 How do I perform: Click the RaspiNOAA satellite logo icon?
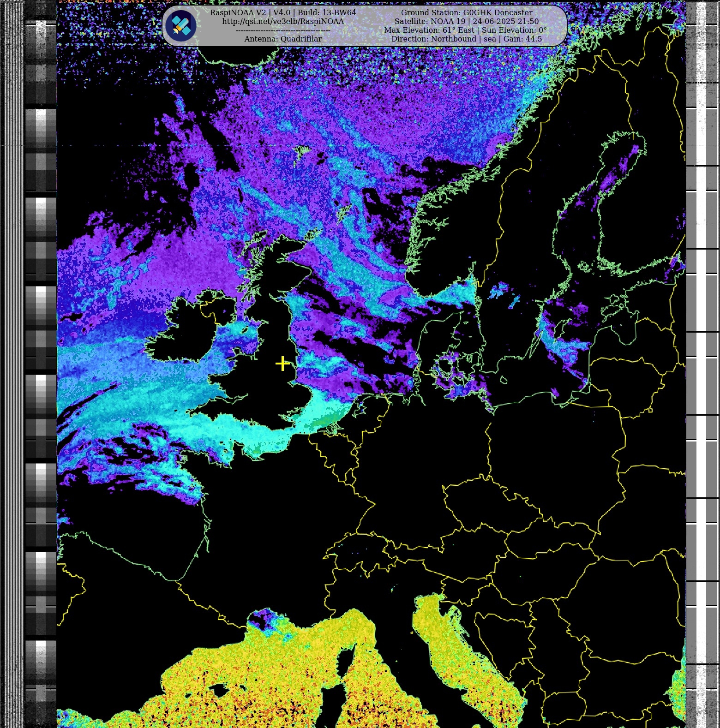pos(181,26)
